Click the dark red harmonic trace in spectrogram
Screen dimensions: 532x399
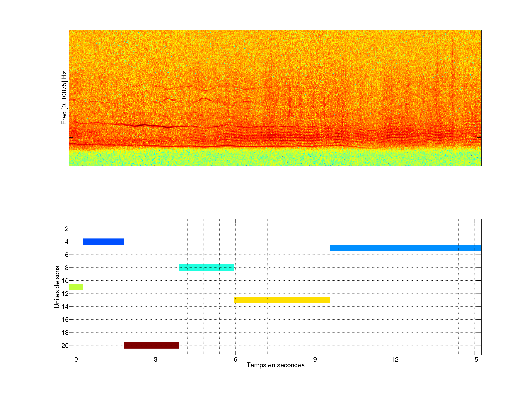(144, 125)
